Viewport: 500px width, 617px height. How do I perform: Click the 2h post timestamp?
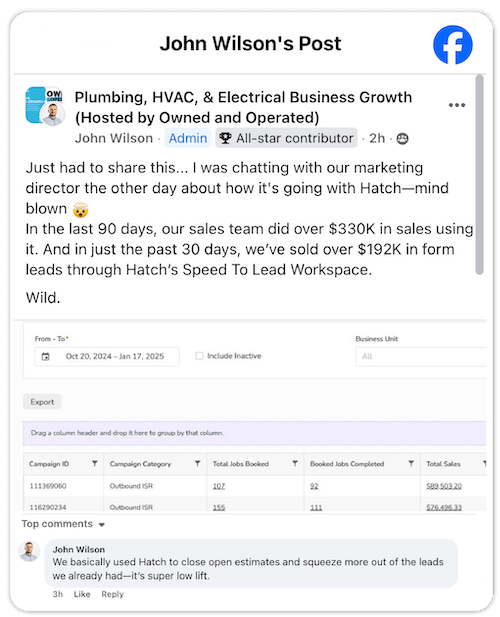[x=377, y=138]
